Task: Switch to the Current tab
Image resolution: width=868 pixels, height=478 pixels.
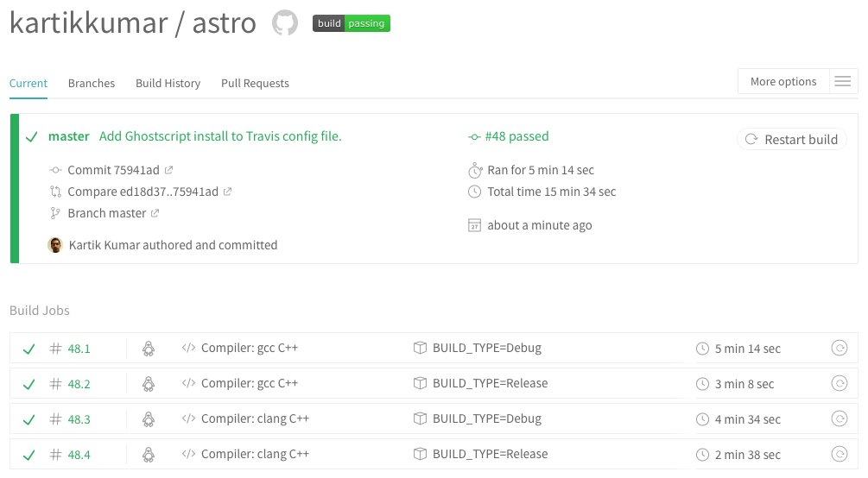Action: click(x=29, y=83)
